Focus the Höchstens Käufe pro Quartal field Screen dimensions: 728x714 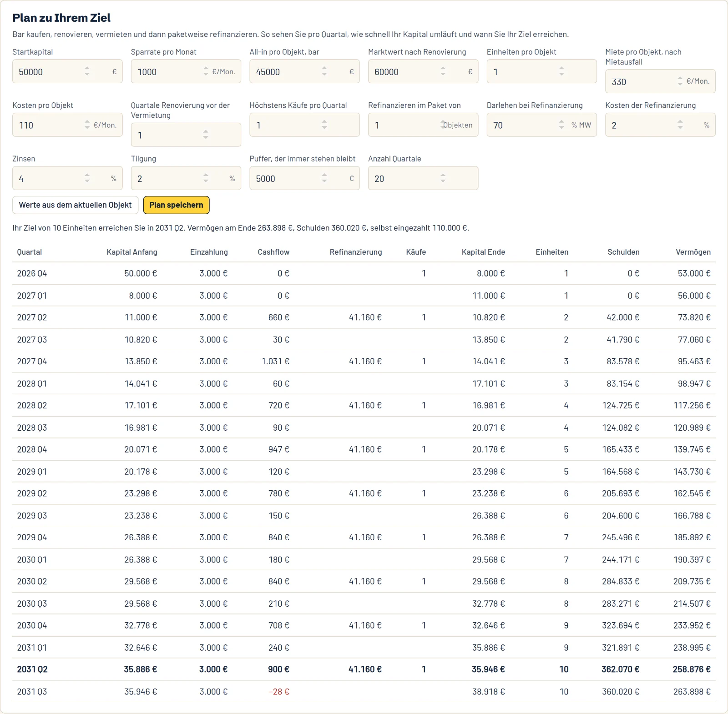coord(304,125)
